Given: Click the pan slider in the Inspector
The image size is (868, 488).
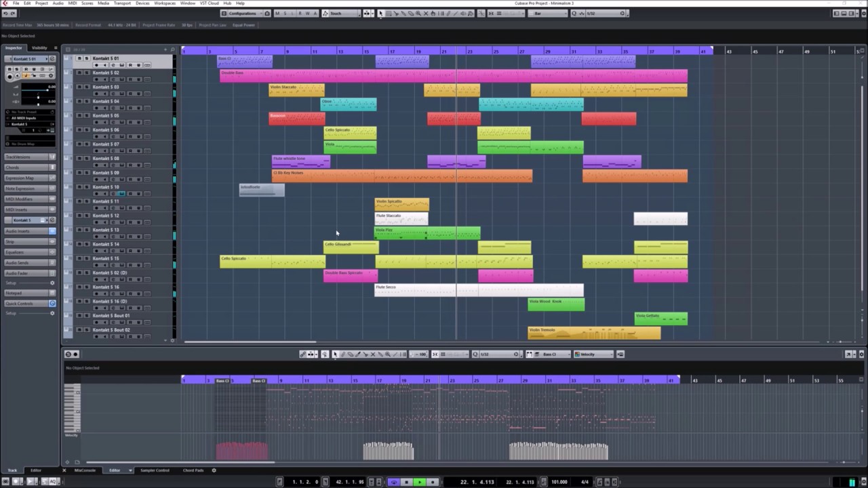Looking at the screenshot, I should point(39,98).
